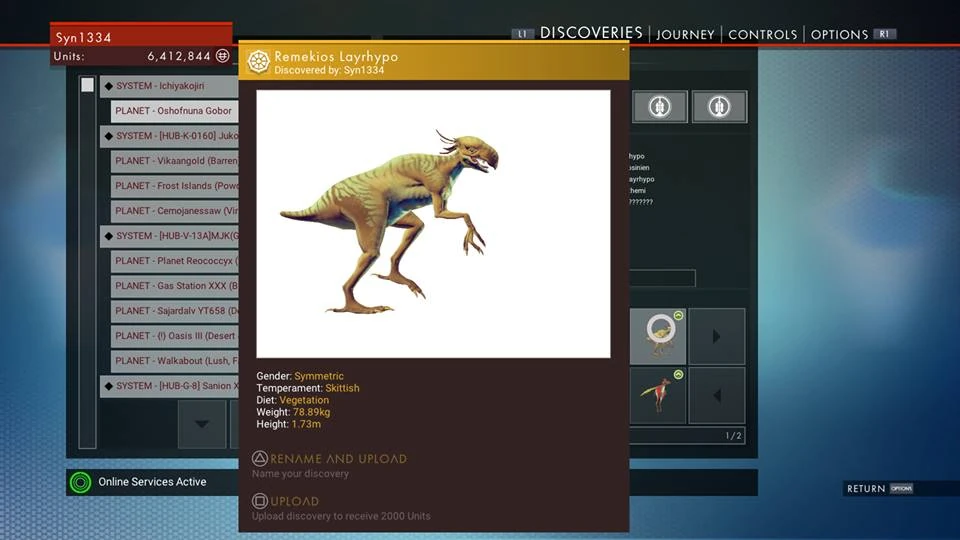The image size is (960, 540).
Task: Select SYSTEM - [HUB-K-0160] row
Action: point(169,136)
